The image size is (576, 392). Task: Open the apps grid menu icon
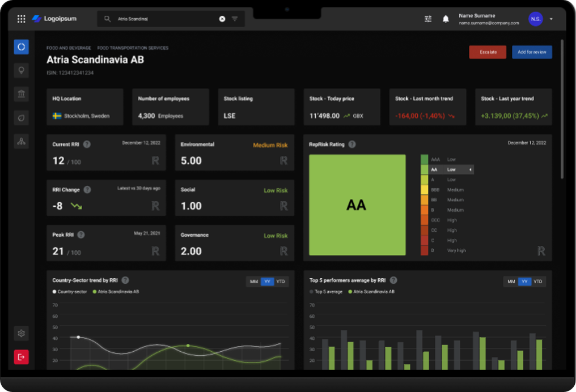(21, 19)
